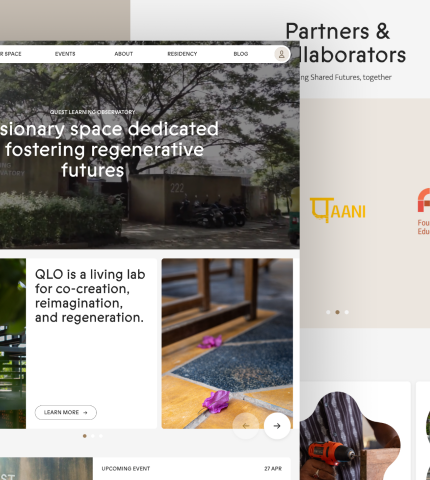This screenshot has width=430, height=480.
Task: Click the Learn More button
Action: click(x=66, y=413)
